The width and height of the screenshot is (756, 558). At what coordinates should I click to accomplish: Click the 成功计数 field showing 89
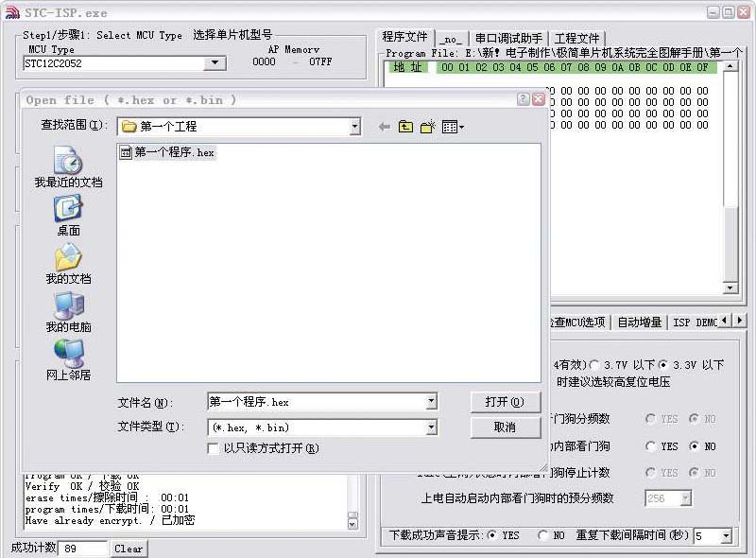coord(82,549)
